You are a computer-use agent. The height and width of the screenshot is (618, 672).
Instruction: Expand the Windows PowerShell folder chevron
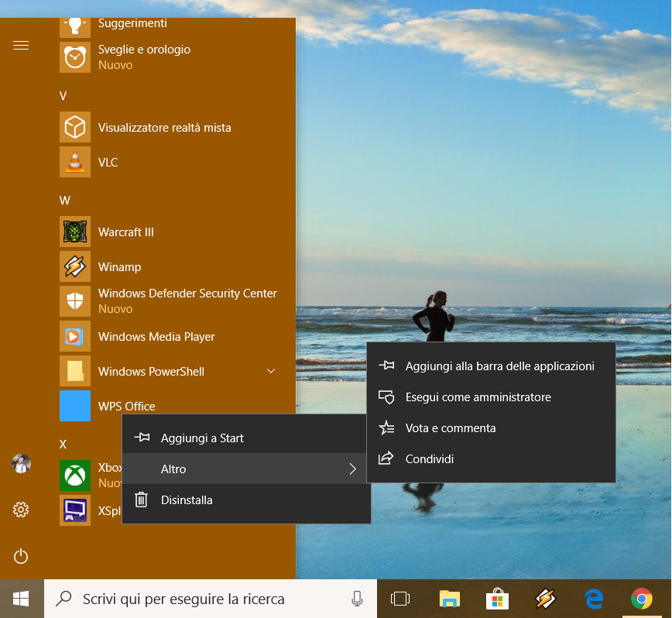click(271, 371)
